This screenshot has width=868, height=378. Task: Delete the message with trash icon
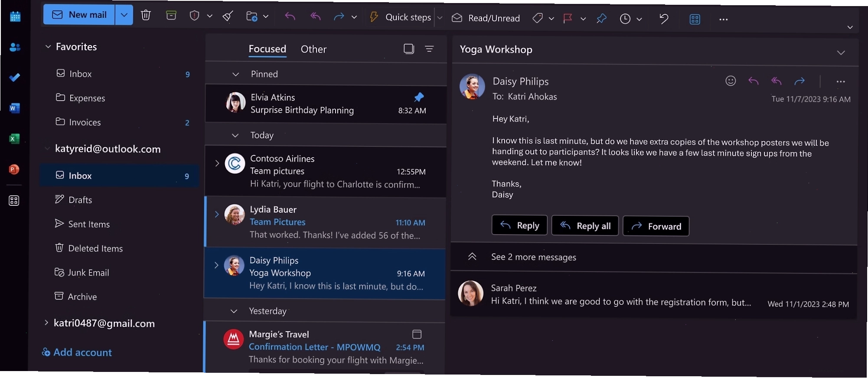pos(146,16)
